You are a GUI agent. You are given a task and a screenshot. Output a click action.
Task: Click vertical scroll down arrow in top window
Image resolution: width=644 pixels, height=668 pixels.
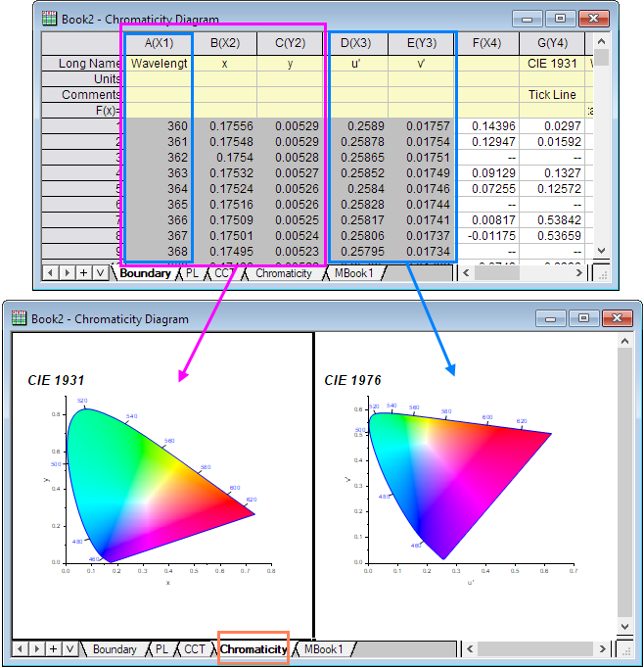coord(602,251)
